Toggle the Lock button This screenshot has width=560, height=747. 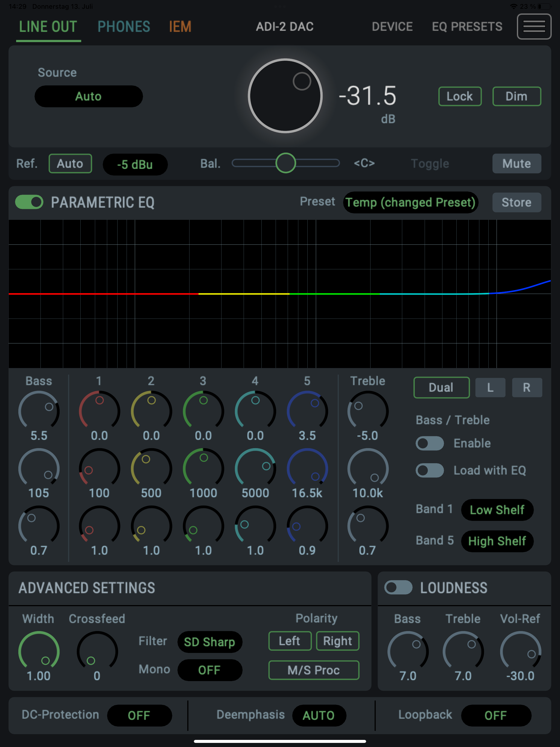460,96
